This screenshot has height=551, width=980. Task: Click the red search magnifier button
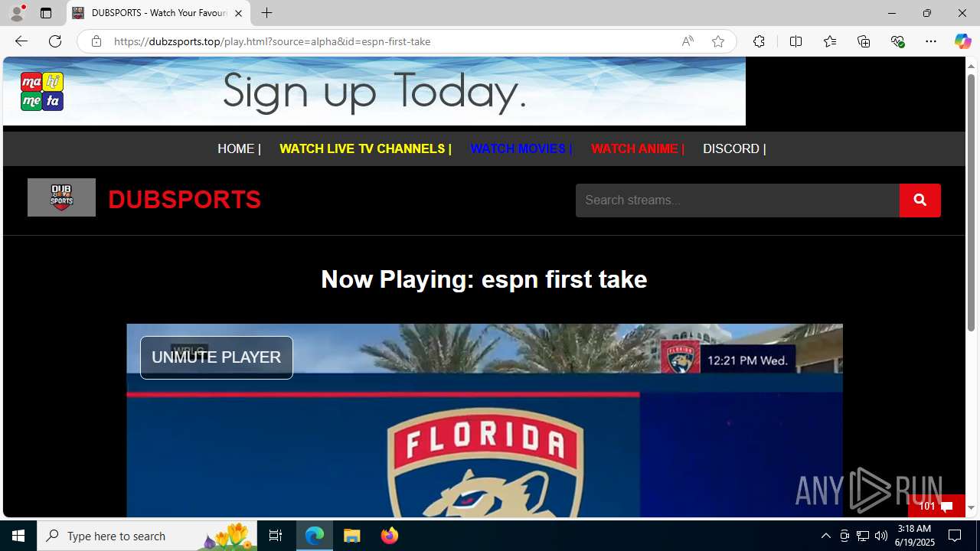[920, 201]
